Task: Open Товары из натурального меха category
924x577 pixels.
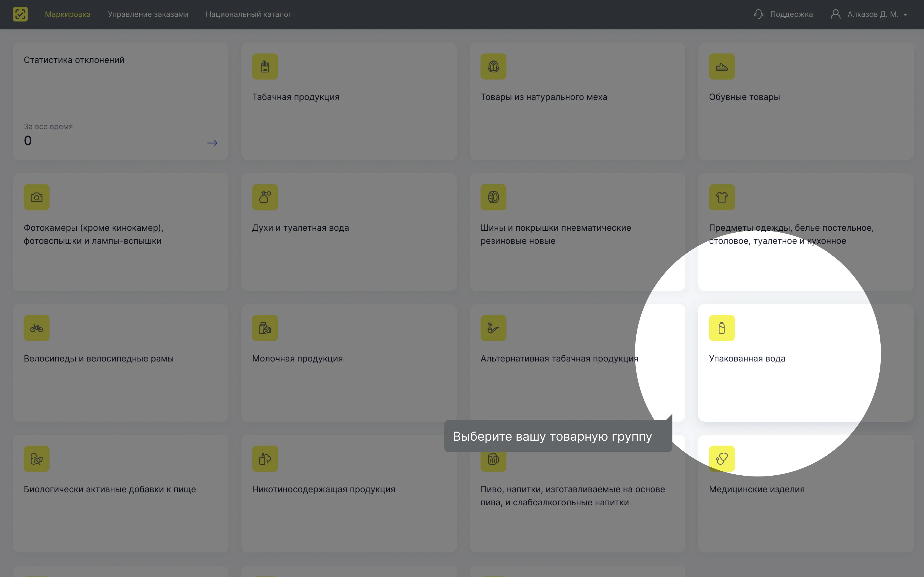Action: point(544,97)
